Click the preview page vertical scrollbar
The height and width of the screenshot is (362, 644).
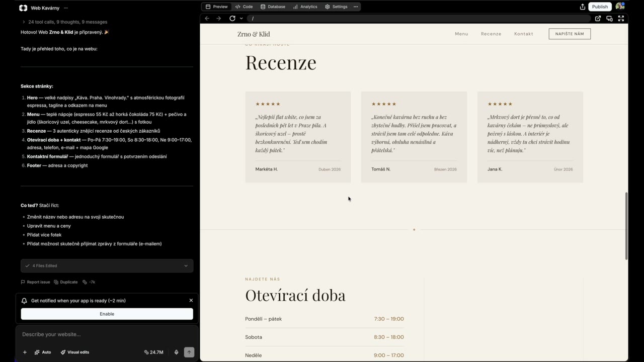pyautogui.click(x=626, y=226)
